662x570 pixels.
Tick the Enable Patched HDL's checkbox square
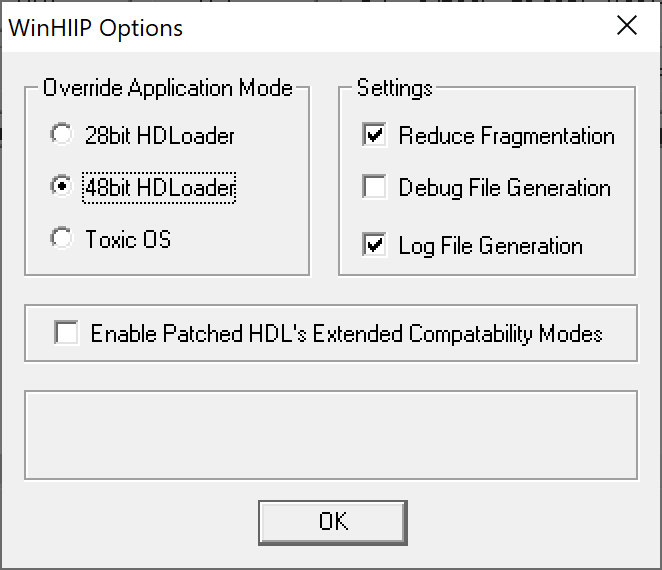pyautogui.click(x=67, y=333)
